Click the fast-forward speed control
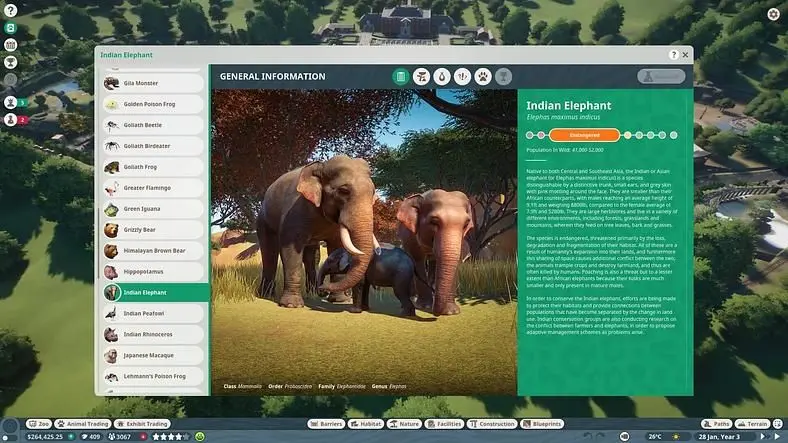Screen dimensions: 788x443 pyautogui.click(x=764, y=437)
